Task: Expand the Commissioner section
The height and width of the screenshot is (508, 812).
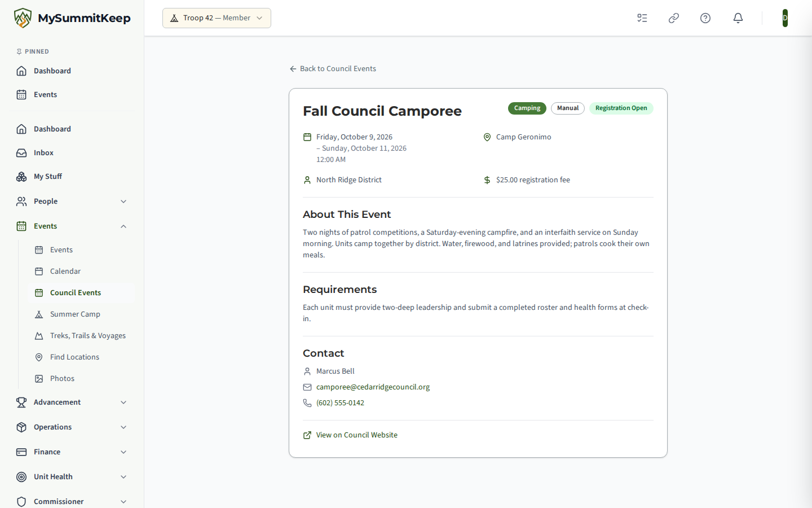Action: click(x=72, y=502)
